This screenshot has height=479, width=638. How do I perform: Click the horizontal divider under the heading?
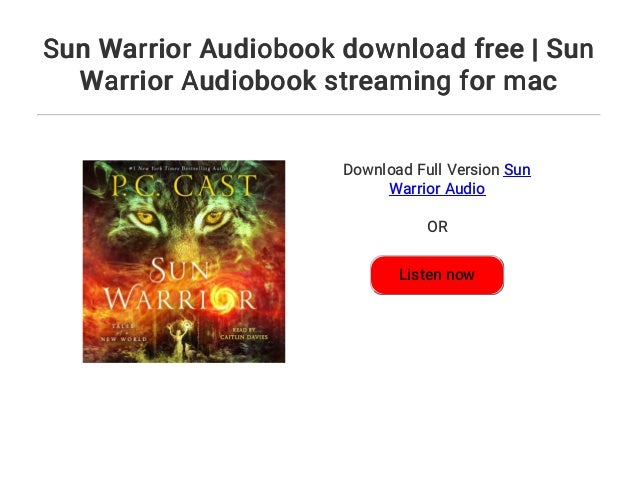[x=319, y=115]
